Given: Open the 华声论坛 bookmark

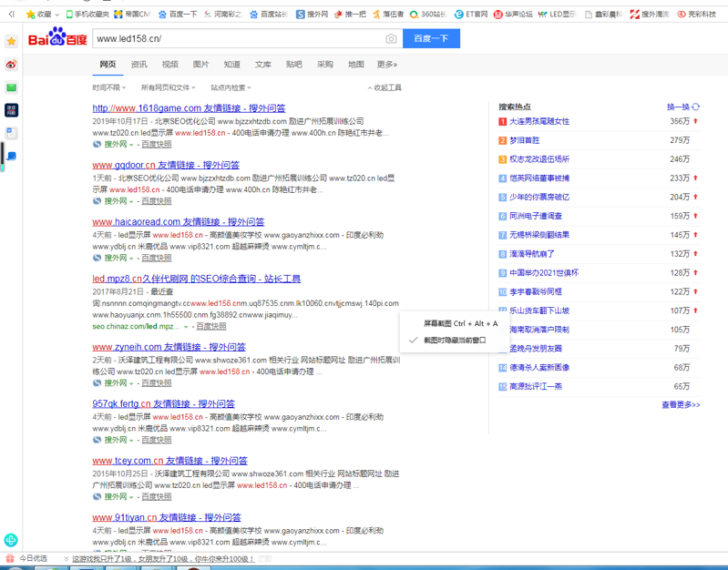Looking at the screenshot, I should tap(513, 15).
